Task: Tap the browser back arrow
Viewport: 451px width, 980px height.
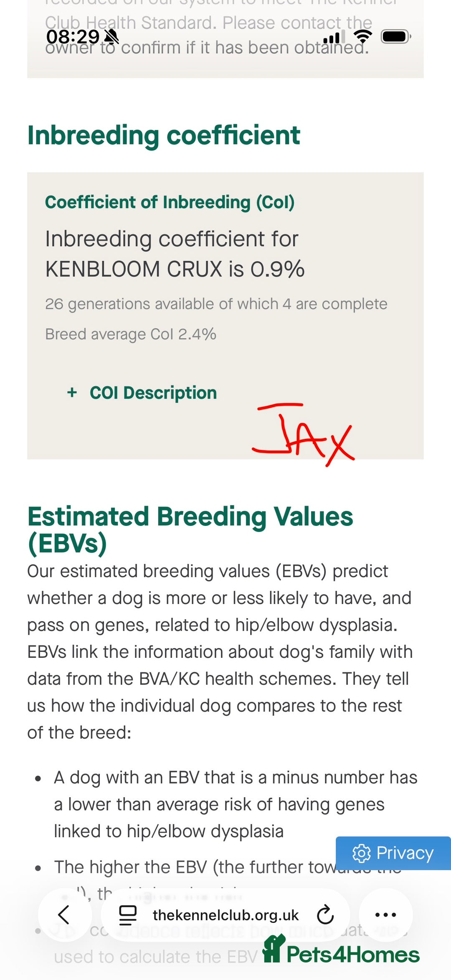Action: click(x=64, y=915)
